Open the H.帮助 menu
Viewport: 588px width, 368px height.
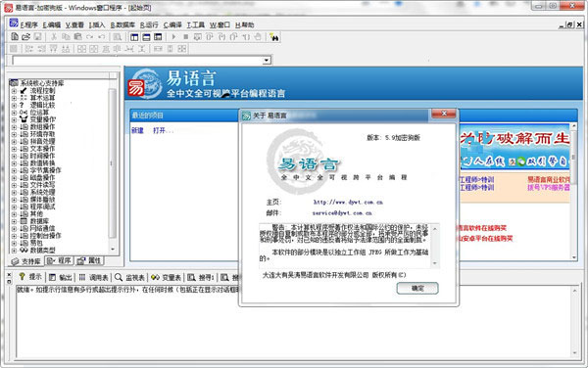244,24
